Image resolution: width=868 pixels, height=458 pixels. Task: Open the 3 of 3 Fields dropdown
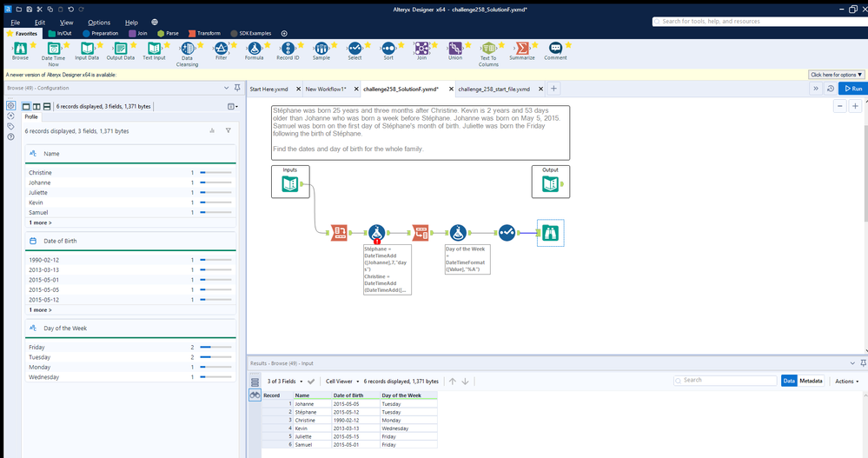pyautogui.click(x=285, y=381)
